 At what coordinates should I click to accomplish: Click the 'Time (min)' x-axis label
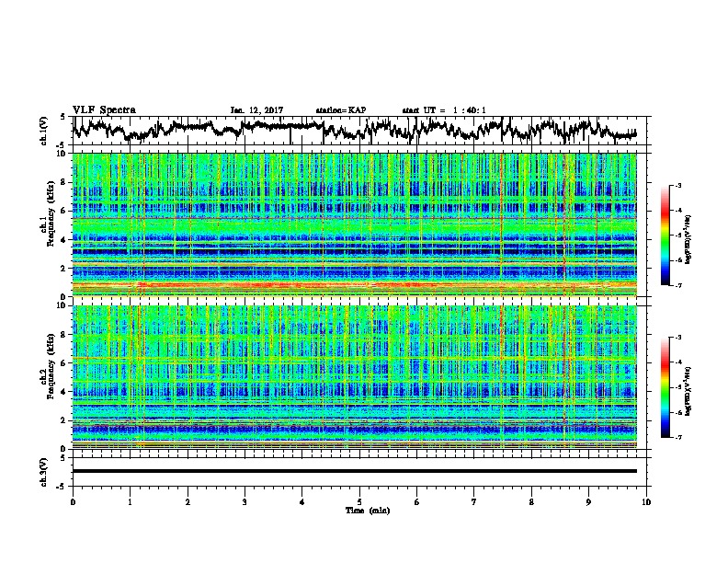368,511
